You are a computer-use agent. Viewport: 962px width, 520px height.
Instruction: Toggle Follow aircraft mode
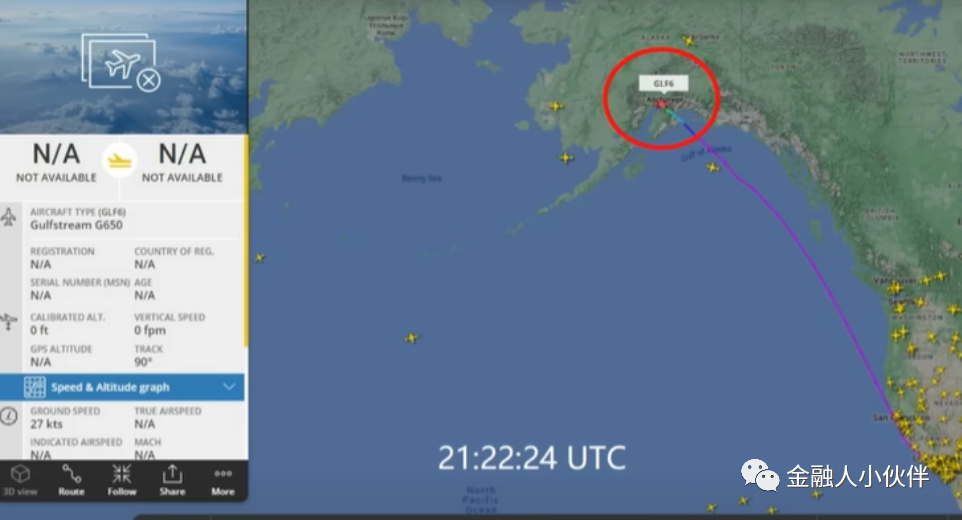click(121, 480)
